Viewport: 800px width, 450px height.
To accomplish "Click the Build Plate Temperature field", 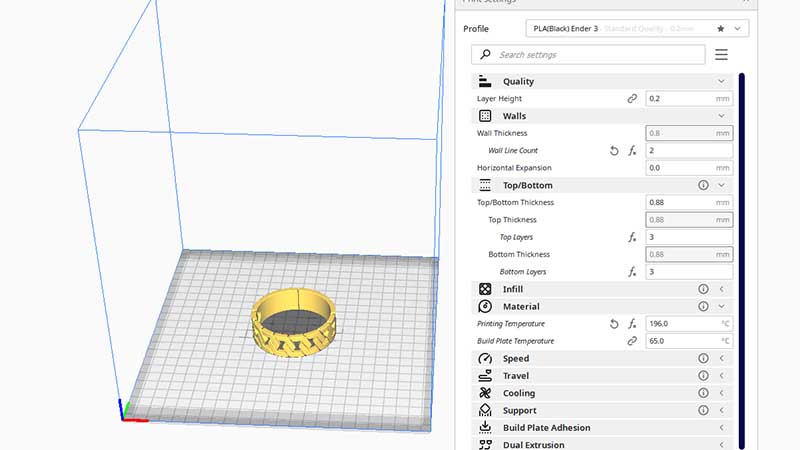I will click(689, 341).
